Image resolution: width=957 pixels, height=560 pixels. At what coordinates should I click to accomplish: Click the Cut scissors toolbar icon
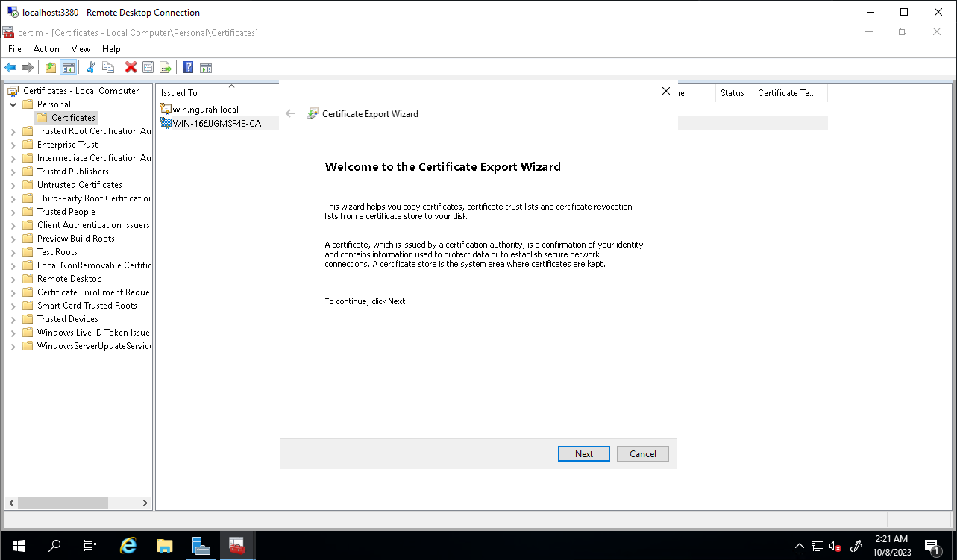point(91,68)
